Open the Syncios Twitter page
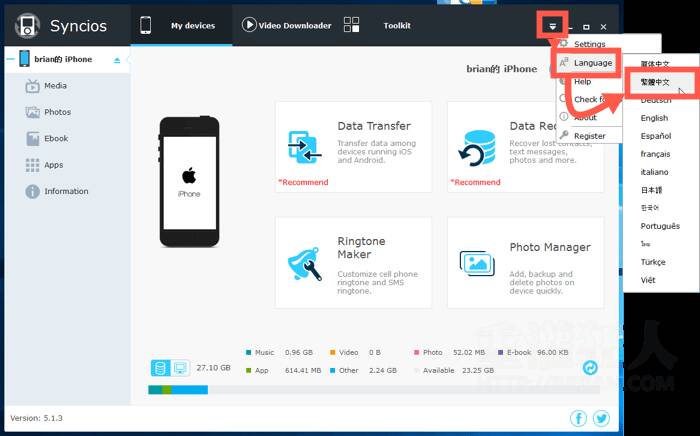 (x=601, y=418)
